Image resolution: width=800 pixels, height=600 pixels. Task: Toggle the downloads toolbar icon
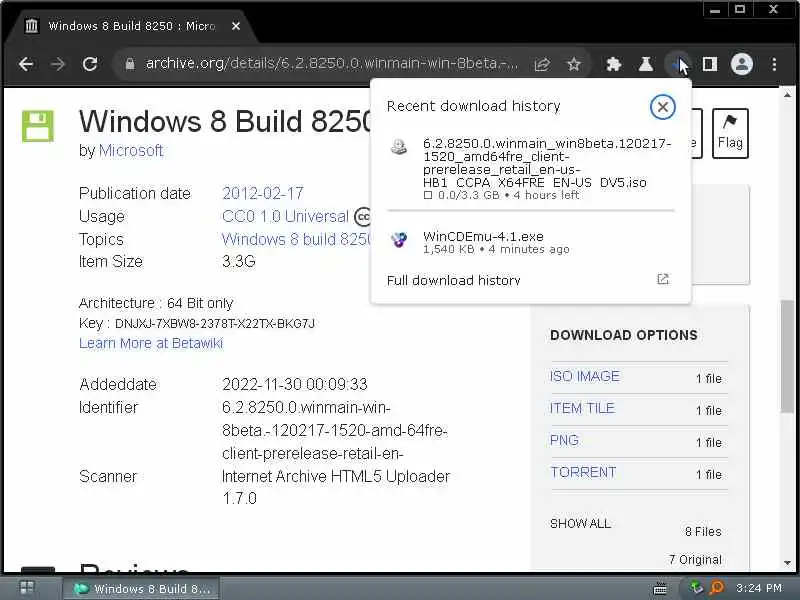678,64
